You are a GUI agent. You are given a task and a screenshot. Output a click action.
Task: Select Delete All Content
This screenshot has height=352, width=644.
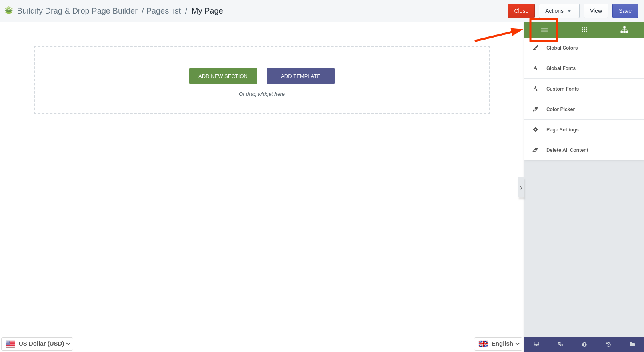[584, 150]
